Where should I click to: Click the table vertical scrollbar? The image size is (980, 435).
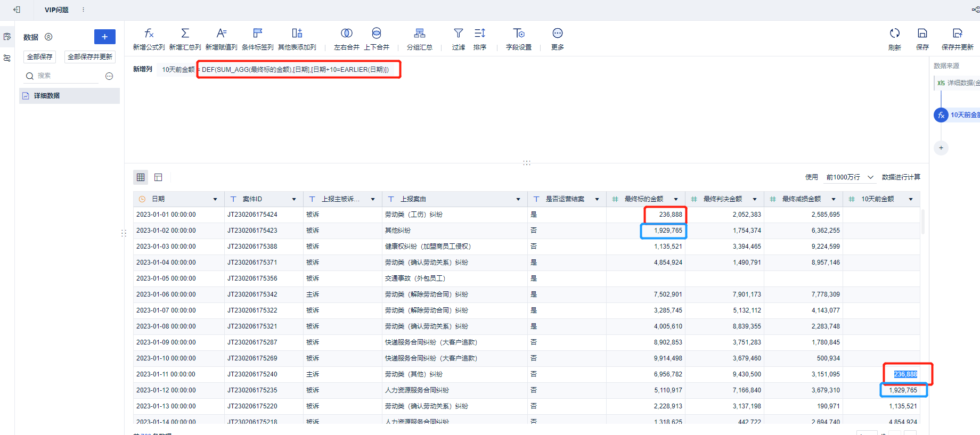pos(923,221)
